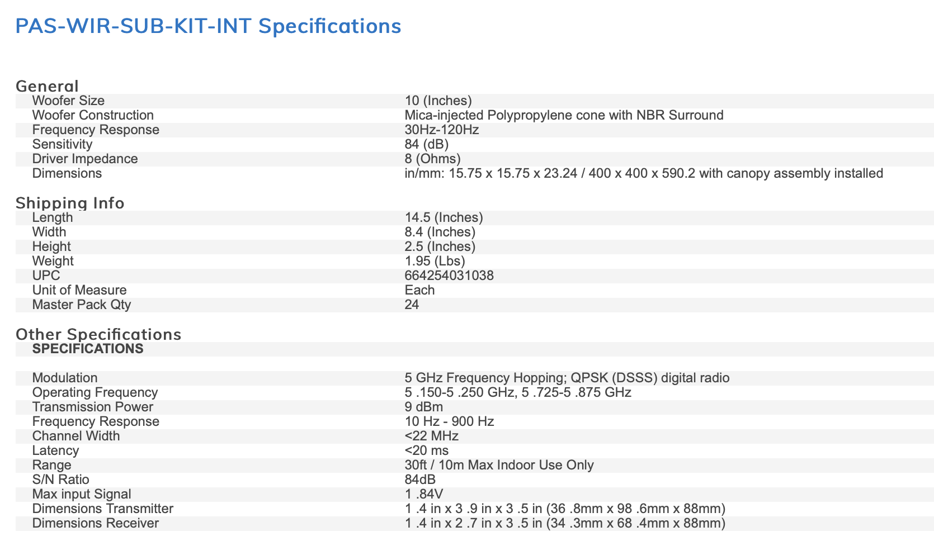The image size is (934, 560).
Task: Click the PAS-WIR-SUB-KIT-INT Specifications title
Action: [x=208, y=26]
